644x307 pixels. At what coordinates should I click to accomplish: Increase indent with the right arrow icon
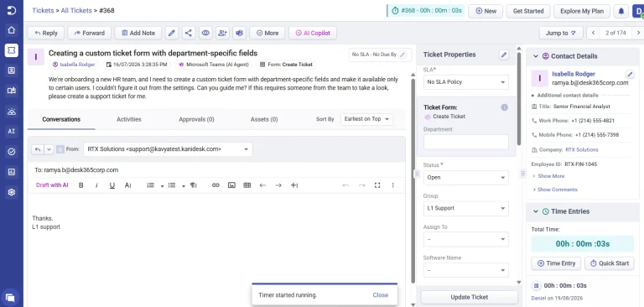[x=278, y=185]
